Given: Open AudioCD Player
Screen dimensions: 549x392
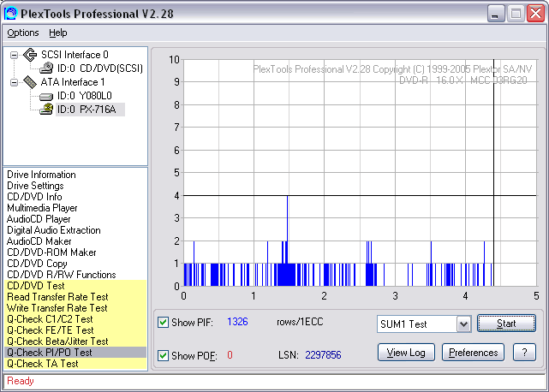Looking at the screenshot, I should click(39, 219).
